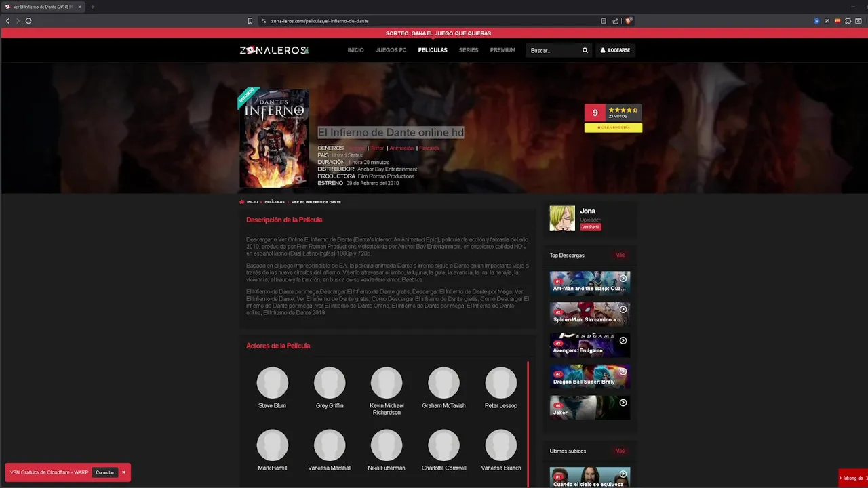Click the Dante's Inferno poster thumbnail
The image size is (868, 488).
tap(274, 139)
